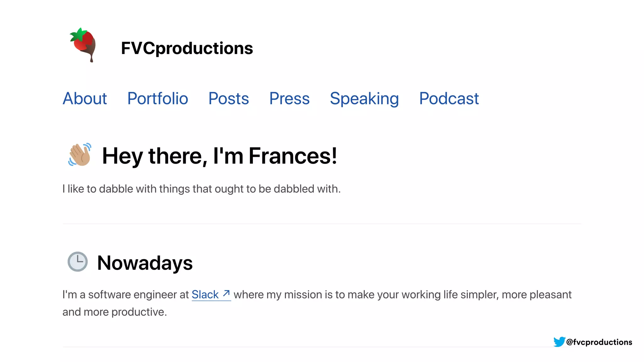Click the waving hand emoji
Image resolution: width=644 pixels, height=362 pixels.
click(80, 155)
